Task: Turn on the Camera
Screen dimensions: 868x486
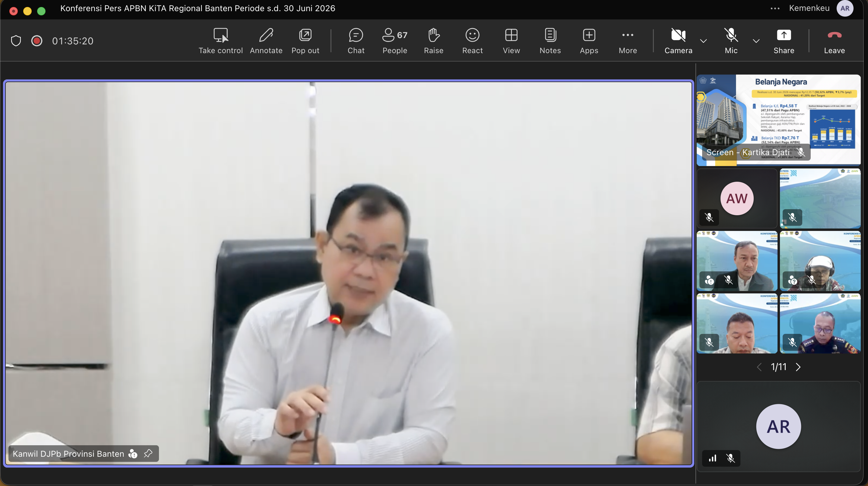Action: tap(678, 41)
